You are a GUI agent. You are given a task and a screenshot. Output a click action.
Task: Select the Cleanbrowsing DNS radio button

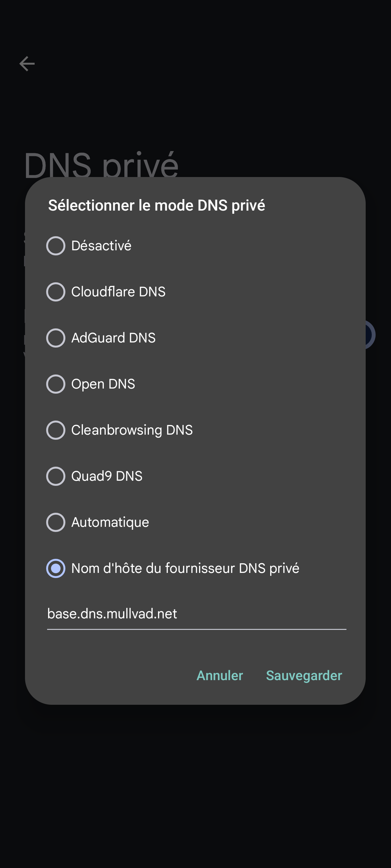(x=56, y=430)
